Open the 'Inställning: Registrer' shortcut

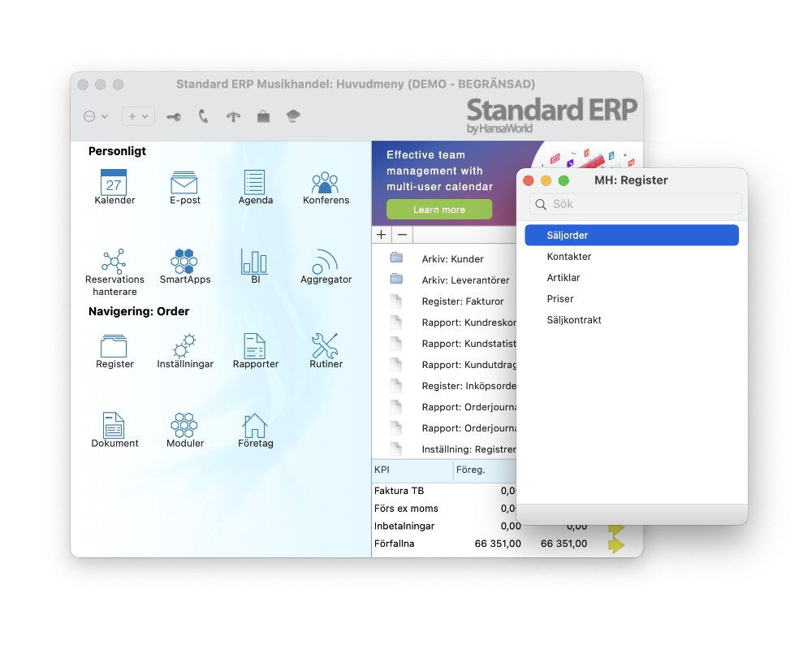pyautogui.click(x=469, y=449)
